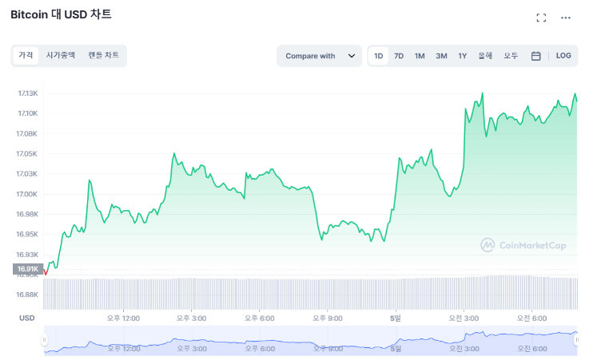Click the CoinMarketCap watermark logo
This screenshot has height=364, width=589.
(523, 246)
